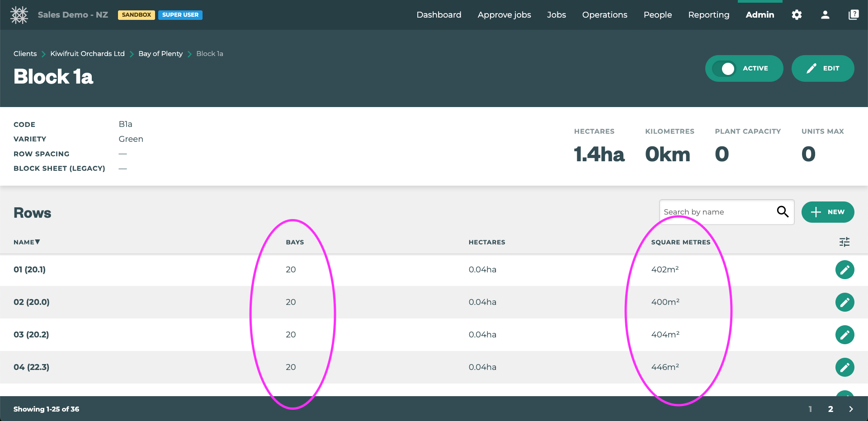The height and width of the screenshot is (421, 868).
Task: Edit row 02 (20.0) pencil icon
Action: click(x=844, y=302)
